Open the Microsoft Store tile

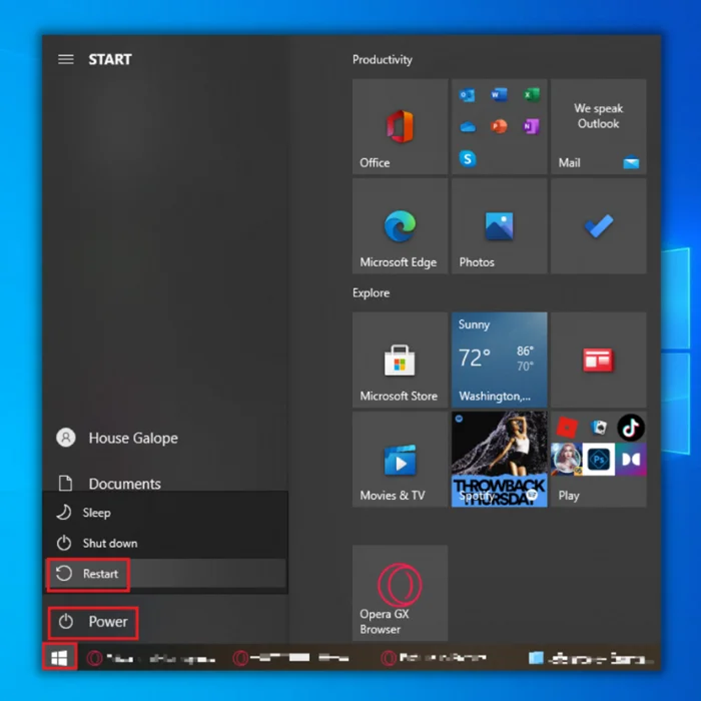coord(400,360)
